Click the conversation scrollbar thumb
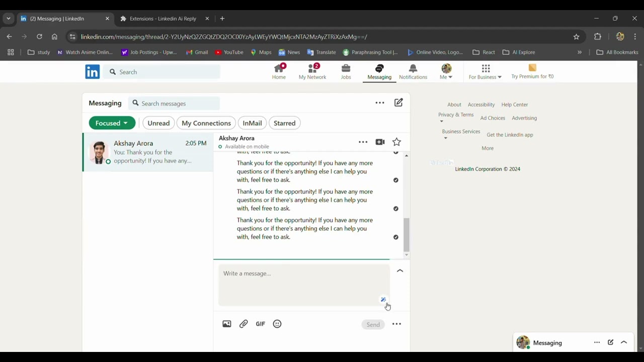This screenshot has width=644, height=362. (x=407, y=234)
